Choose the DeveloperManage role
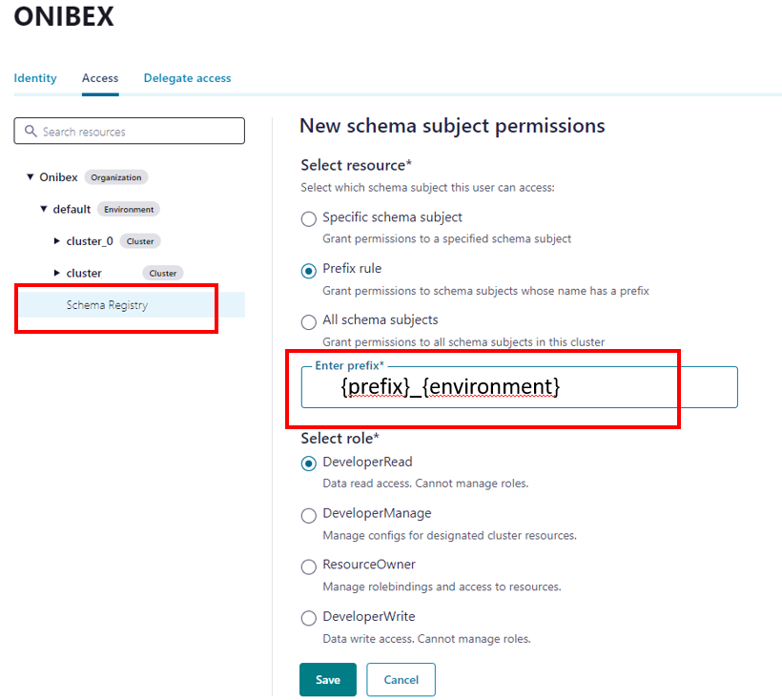The height and width of the screenshot is (700, 782). 309,515
